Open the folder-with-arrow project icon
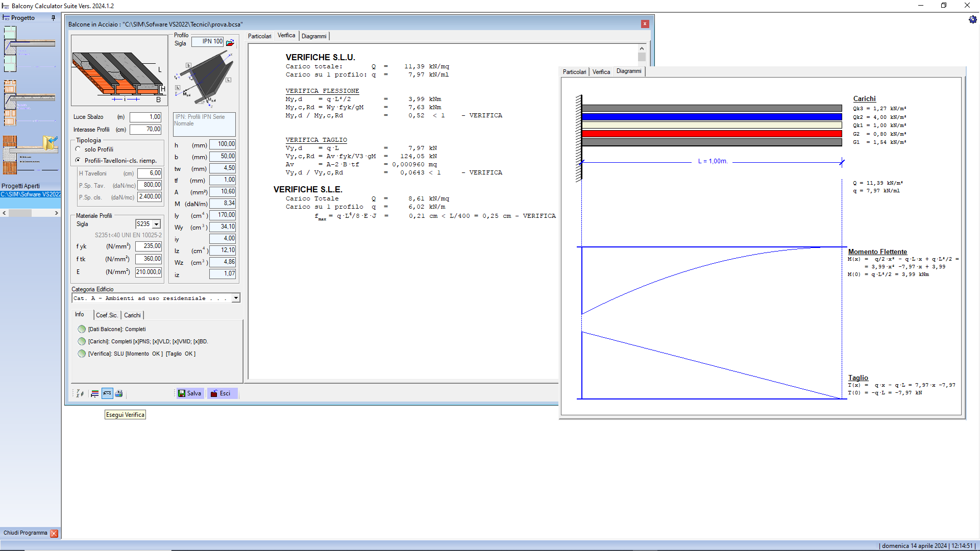 (x=50, y=143)
